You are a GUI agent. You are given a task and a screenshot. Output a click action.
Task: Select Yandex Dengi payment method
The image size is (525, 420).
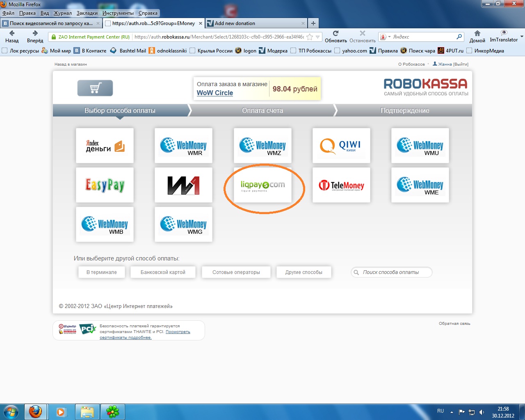[105, 146]
